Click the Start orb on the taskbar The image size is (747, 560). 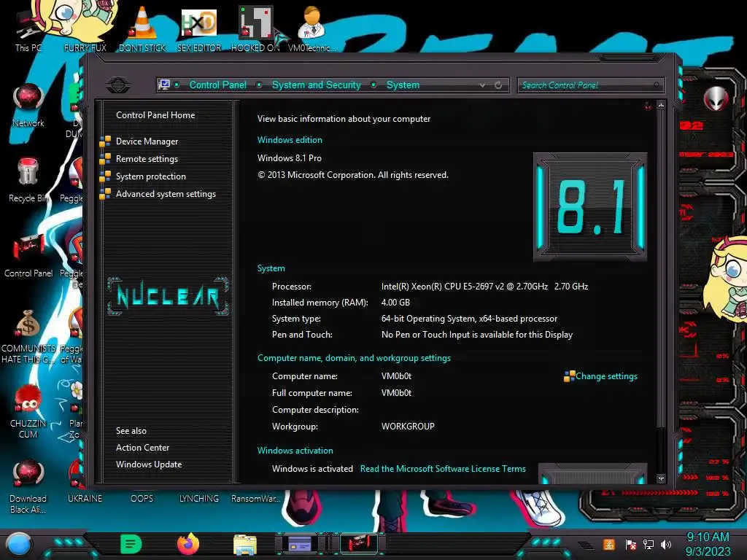[19, 544]
